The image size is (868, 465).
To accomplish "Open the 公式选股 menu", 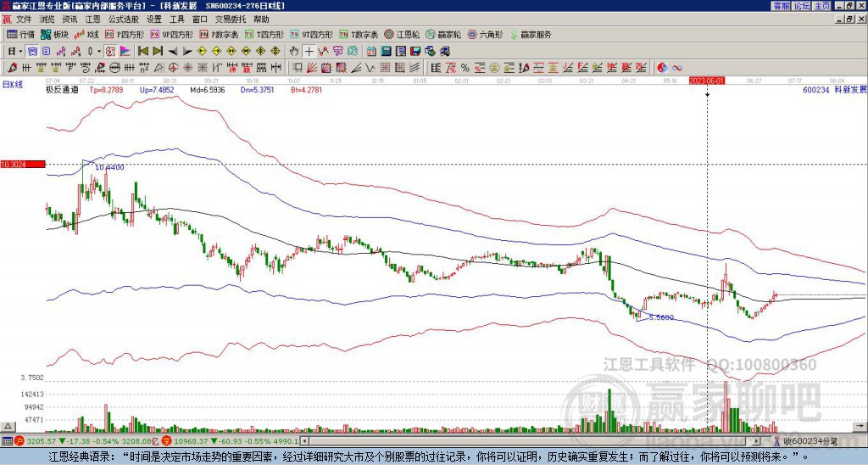I will tap(124, 20).
